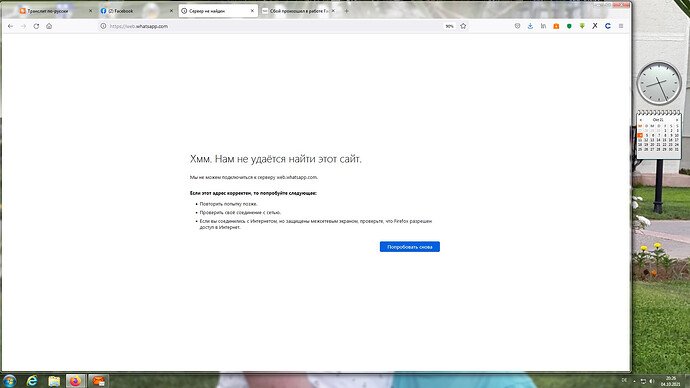
Task: Click the Попробовать снова button
Action: pyautogui.click(x=410, y=247)
